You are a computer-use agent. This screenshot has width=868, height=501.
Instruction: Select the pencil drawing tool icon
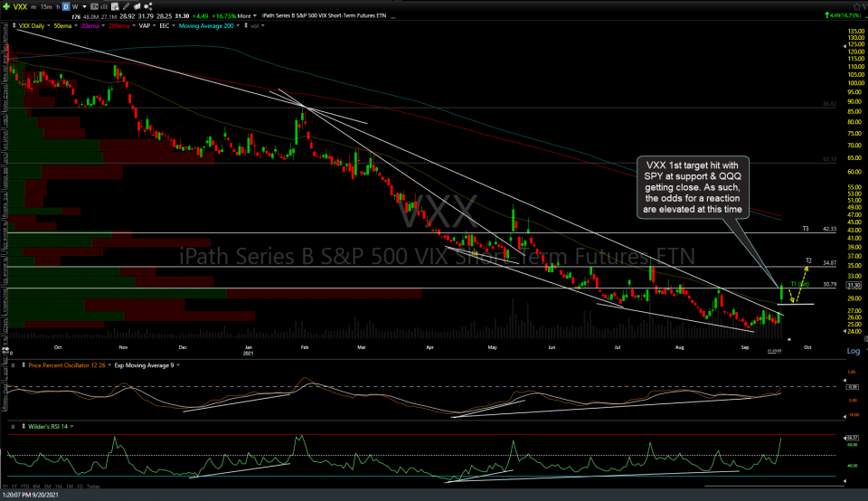pyautogui.click(x=127, y=6)
